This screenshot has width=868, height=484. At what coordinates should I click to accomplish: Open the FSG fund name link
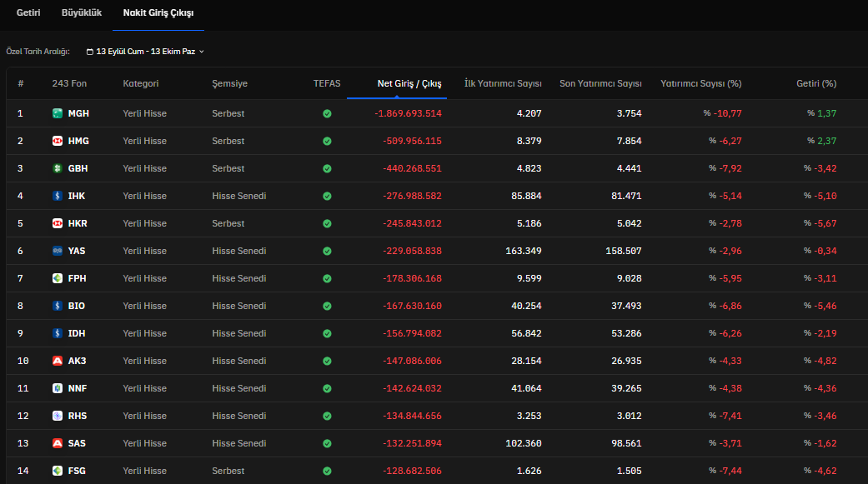click(x=77, y=471)
